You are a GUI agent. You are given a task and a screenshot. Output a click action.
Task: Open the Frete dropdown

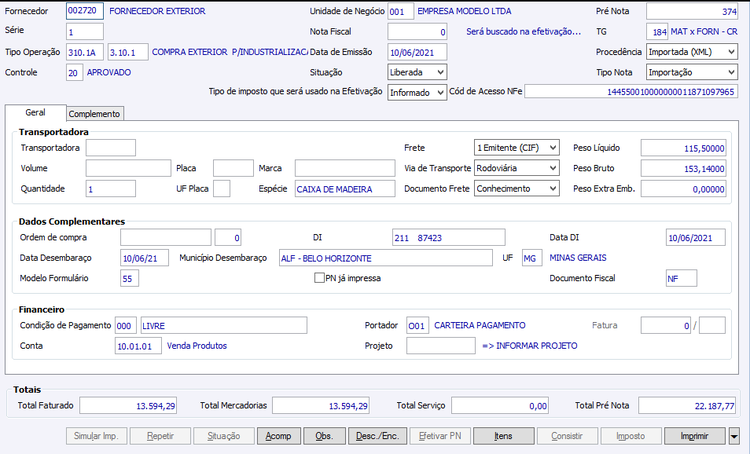(x=553, y=148)
